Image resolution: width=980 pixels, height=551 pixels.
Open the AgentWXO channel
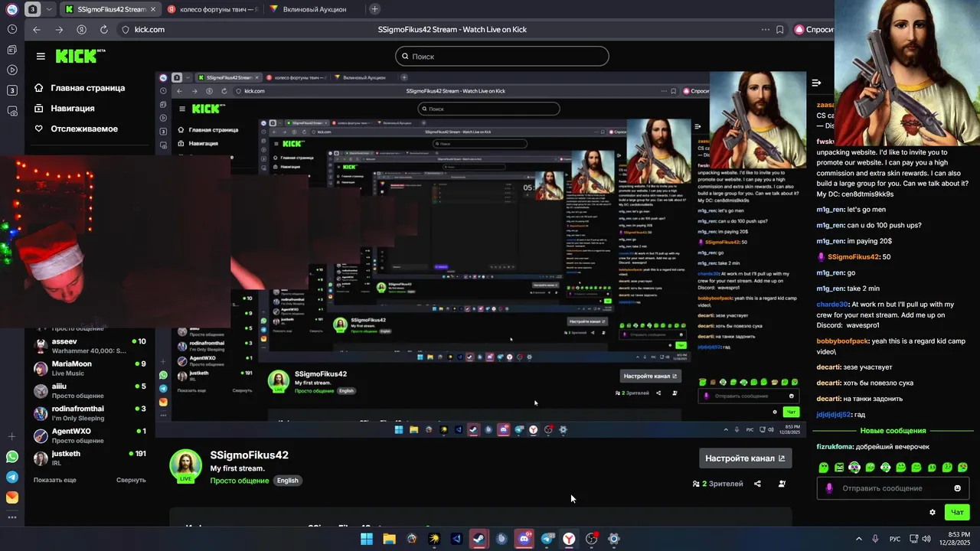[90, 435]
